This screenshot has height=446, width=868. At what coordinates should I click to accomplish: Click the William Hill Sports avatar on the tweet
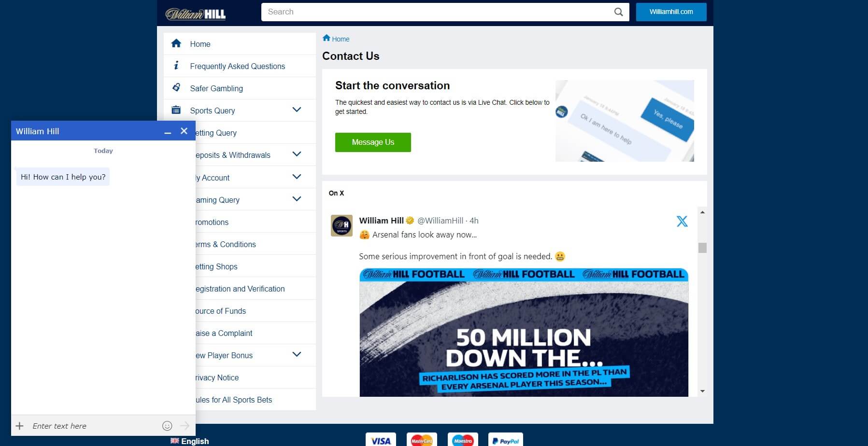342,225
